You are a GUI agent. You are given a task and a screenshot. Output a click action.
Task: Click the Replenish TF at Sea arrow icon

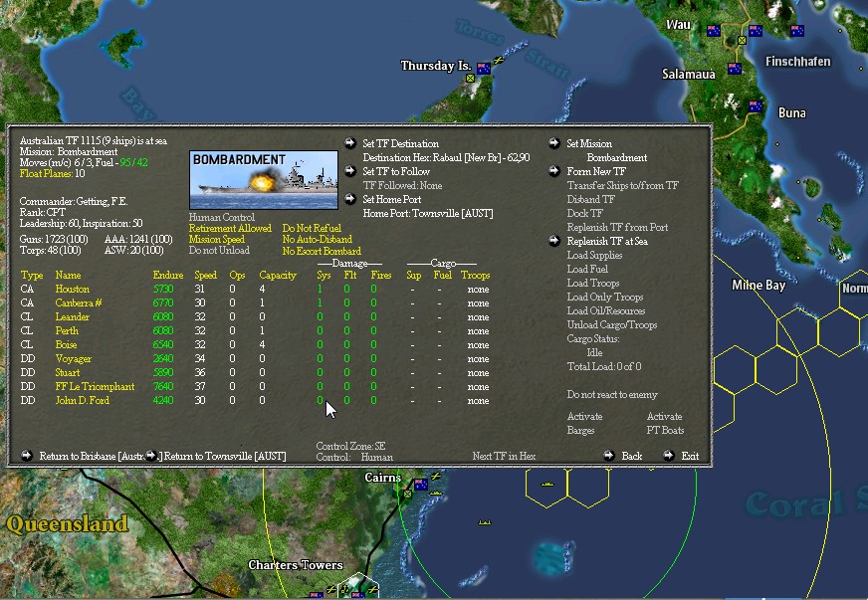[554, 241]
